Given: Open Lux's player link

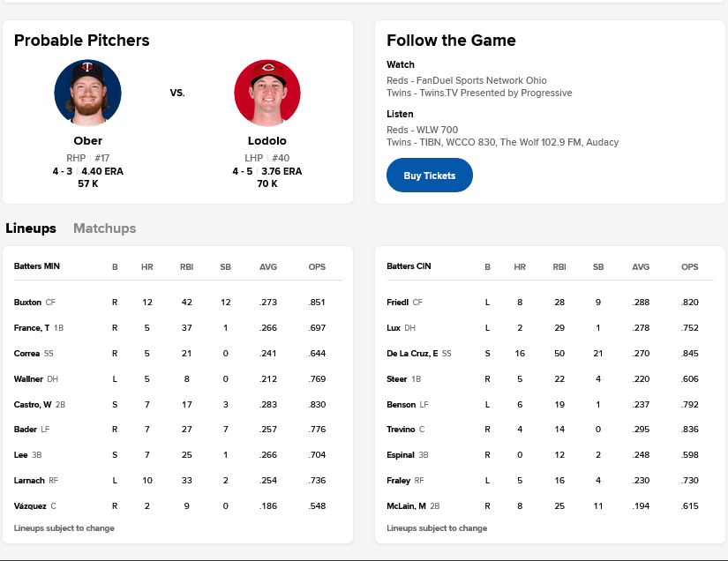Looking at the screenshot, I should tap(394, 328).
